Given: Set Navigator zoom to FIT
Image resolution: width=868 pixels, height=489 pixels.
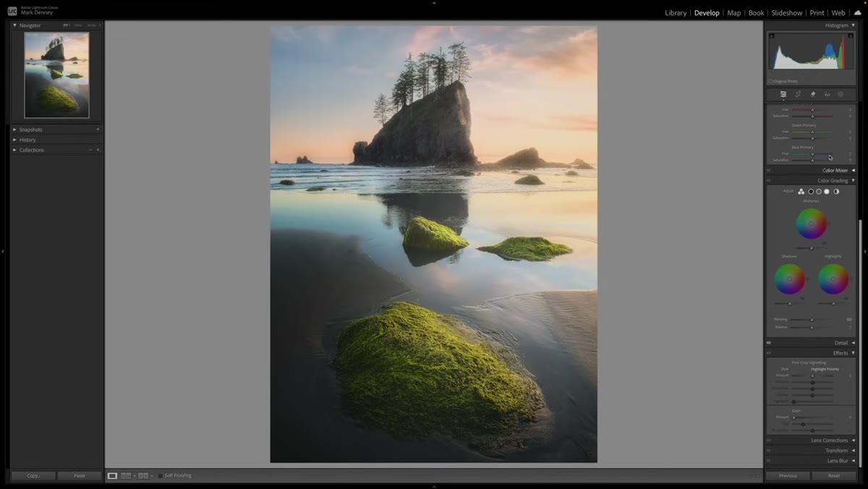Looking at the screenshot, I should (x=67, y=25).
